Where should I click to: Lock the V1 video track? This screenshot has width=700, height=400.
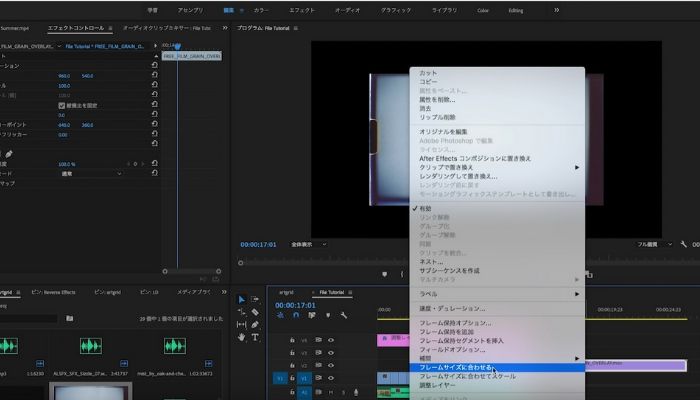pyautogui.click(x=292, y=378)
